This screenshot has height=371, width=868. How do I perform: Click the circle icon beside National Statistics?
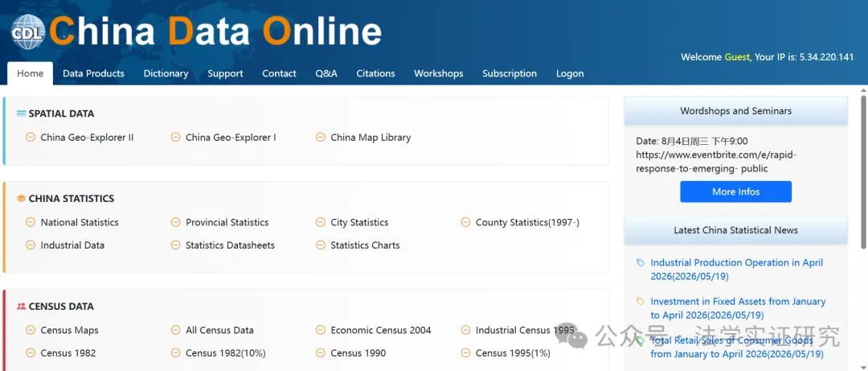31,222
